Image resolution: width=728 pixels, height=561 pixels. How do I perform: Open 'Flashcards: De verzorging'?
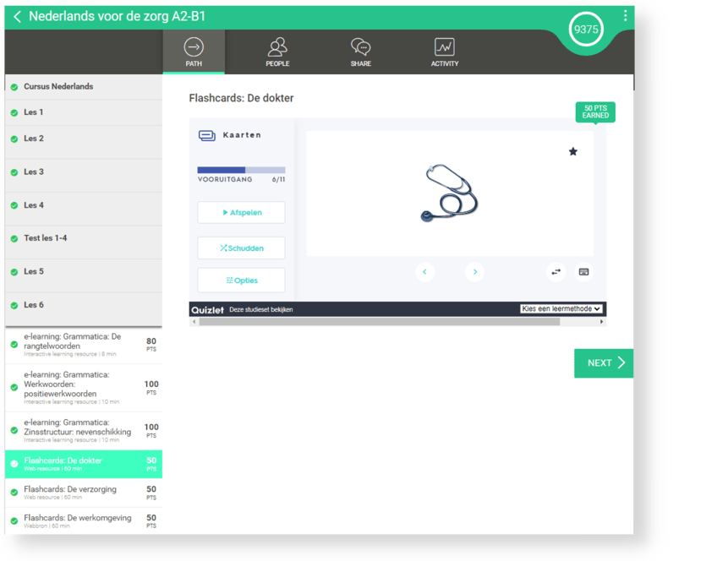(x=84, y=493)
